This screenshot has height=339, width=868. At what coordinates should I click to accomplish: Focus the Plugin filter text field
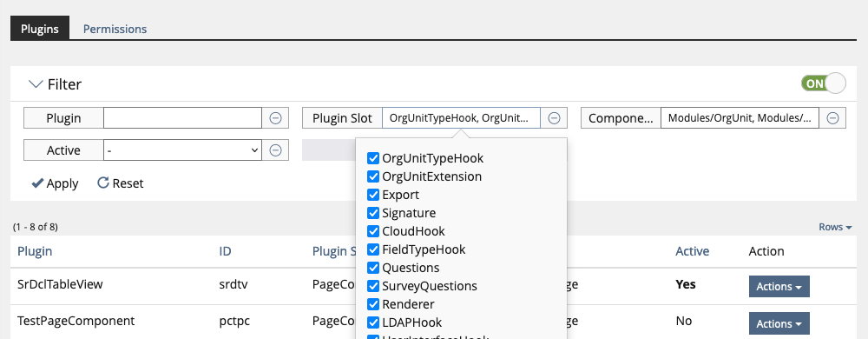pyautogui.click(x=182, y=118)
